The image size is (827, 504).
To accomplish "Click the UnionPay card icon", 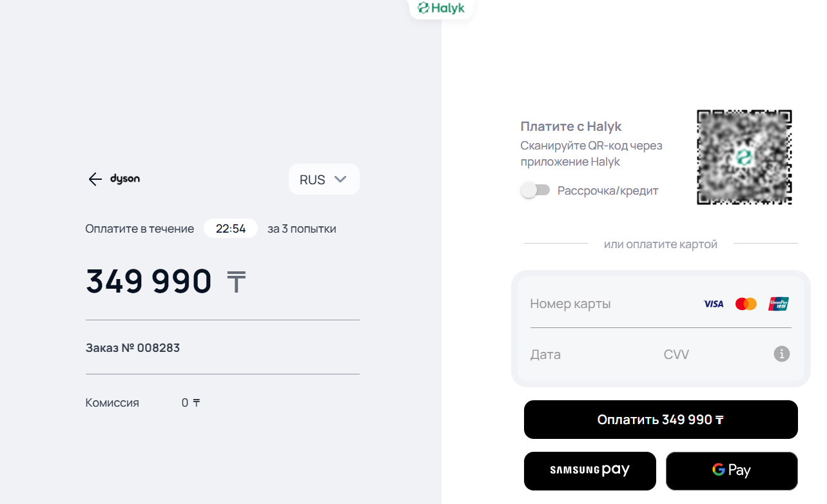I will click(779, 304).
